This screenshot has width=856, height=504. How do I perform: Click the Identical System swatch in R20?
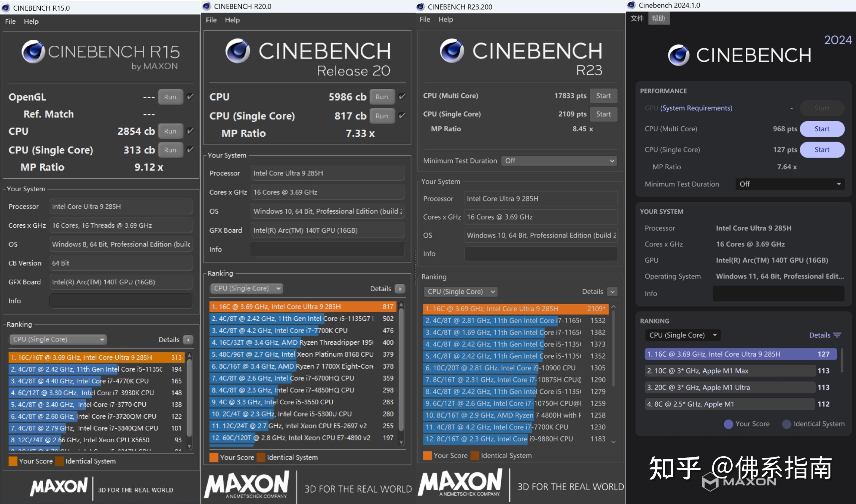[261, 457]
